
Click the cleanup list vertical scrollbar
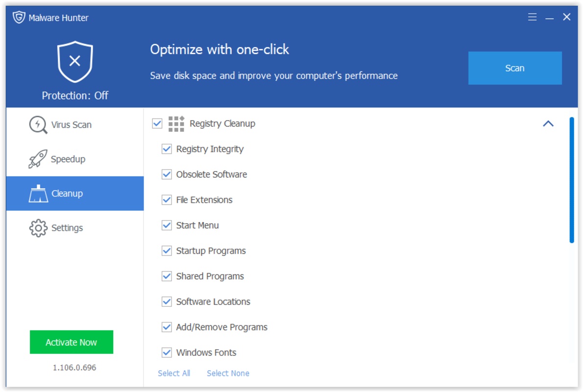point(571,180)
